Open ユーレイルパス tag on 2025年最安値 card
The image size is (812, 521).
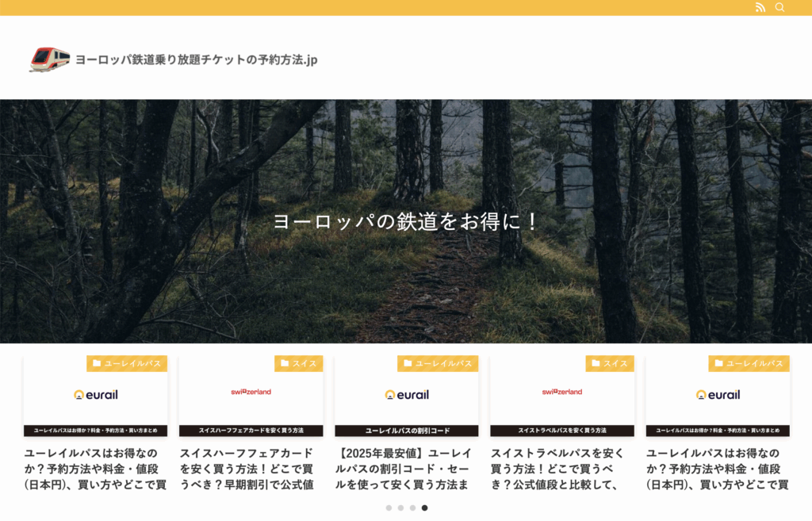point(438,363)
